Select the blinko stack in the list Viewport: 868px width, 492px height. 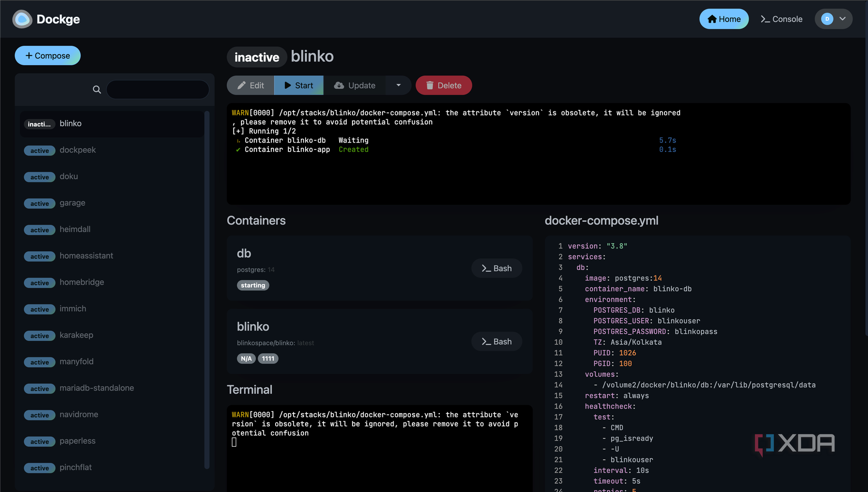point(112,124)
